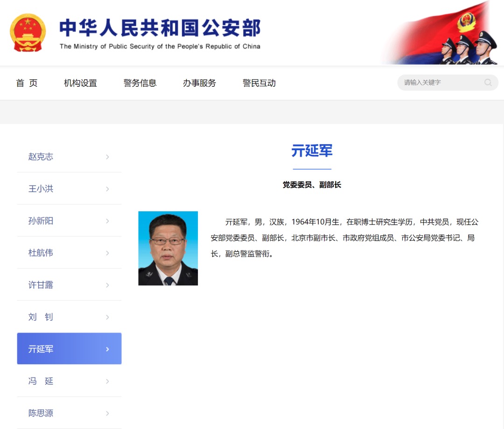
Task: Click the chevron arrow beside 杜航伟
Action: 108,253
